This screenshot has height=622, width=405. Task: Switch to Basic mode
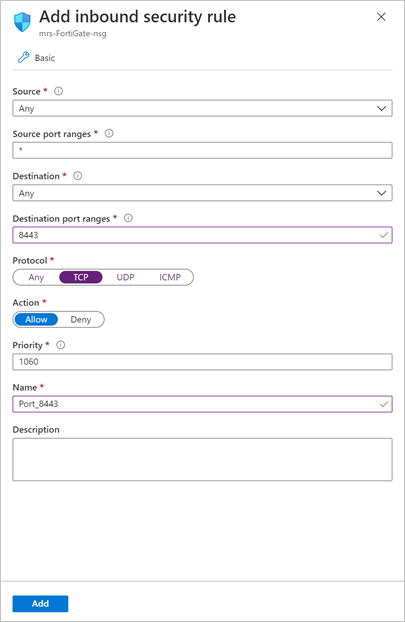point(36,58)
